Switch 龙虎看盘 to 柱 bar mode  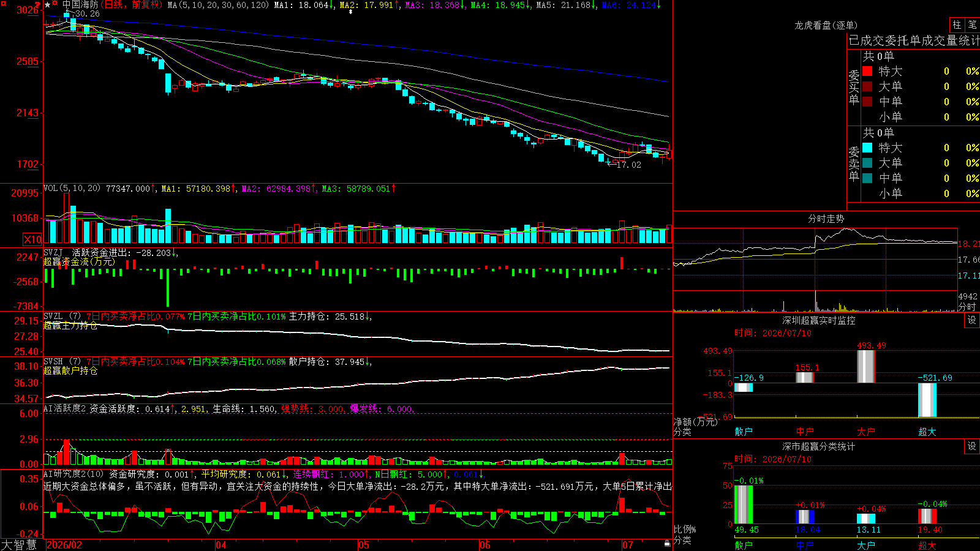click(x=957, y=25)
